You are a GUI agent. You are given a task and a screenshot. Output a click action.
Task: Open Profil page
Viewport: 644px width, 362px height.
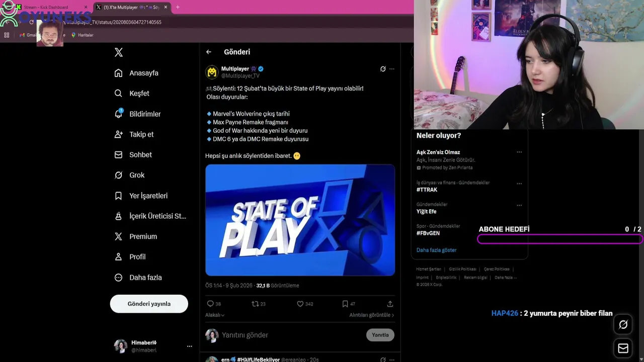[x=130, y=257]
